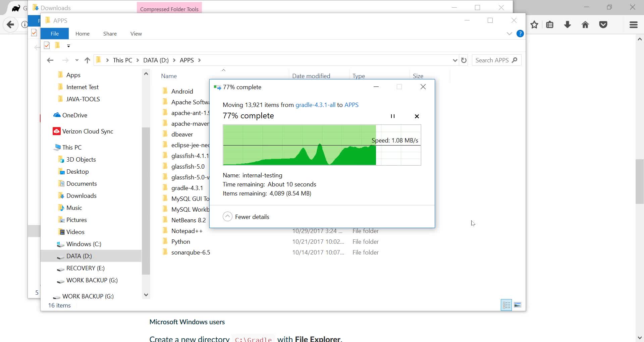
Task: Open the address bar history dropdown
Action: pos(455,60)
